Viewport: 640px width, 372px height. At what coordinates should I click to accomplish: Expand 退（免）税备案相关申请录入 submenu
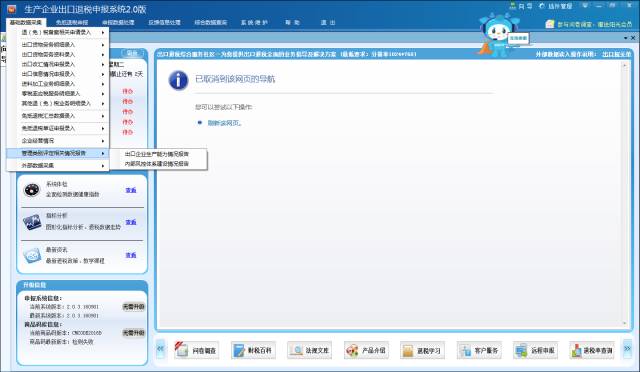tap(58, 32)
